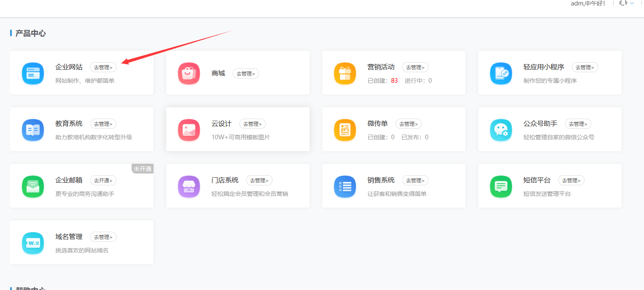644x290 pixels.
Task: Open the 域名管理 domain icon
Action: (33, 243)
